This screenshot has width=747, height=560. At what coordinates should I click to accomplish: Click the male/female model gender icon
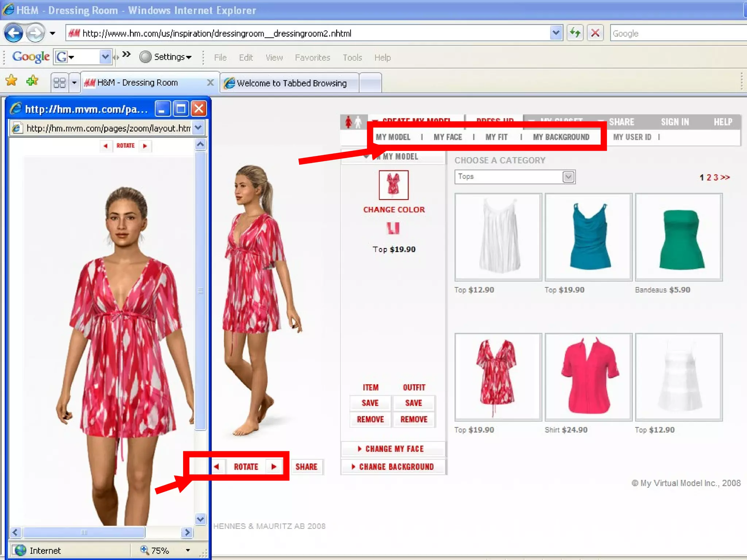(353, 122)
